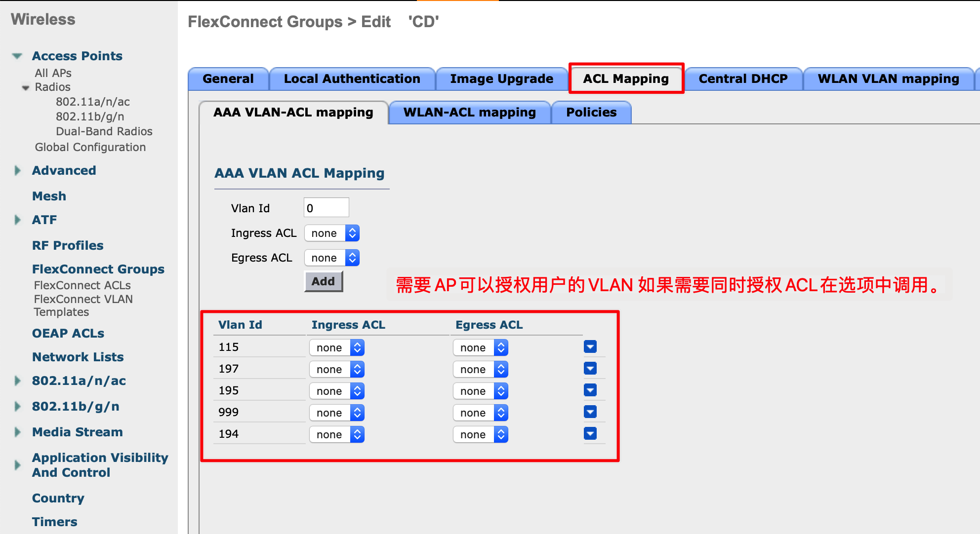Collapse the Access Points tree section
The image size is (980, 534).
coord(17,56)
